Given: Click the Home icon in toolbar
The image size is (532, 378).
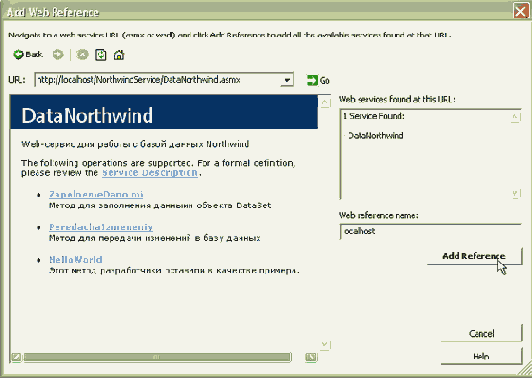Looking at the screenshot, I should [x=119, y=55].
